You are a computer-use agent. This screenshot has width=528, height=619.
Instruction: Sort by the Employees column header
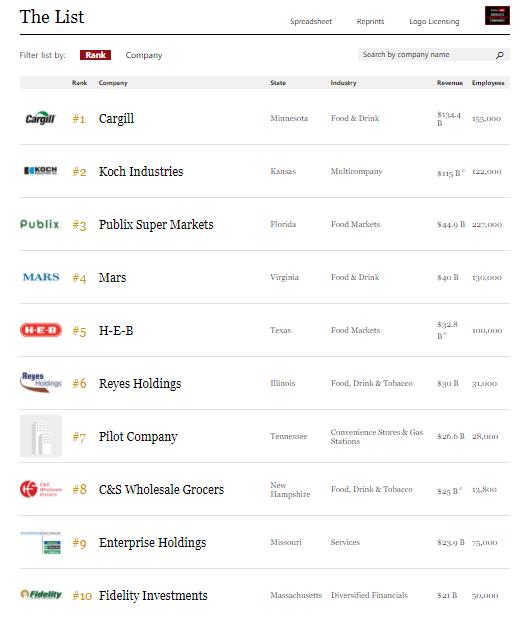(488, 83)
